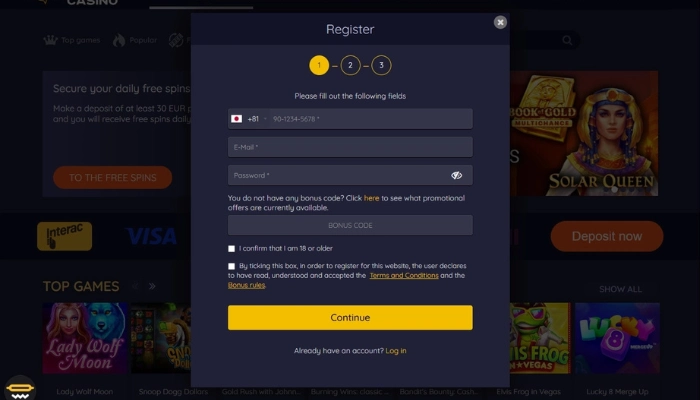The height and width of the screenshot is (400, 700).
Task: Go to registration step 2 circle
Action: (350, 65)
